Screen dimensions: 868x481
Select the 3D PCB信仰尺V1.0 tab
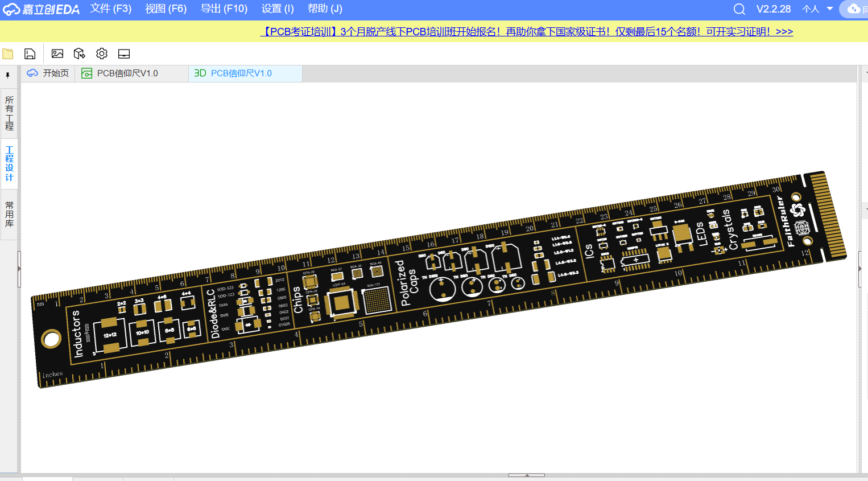click(x=245, y=73)
